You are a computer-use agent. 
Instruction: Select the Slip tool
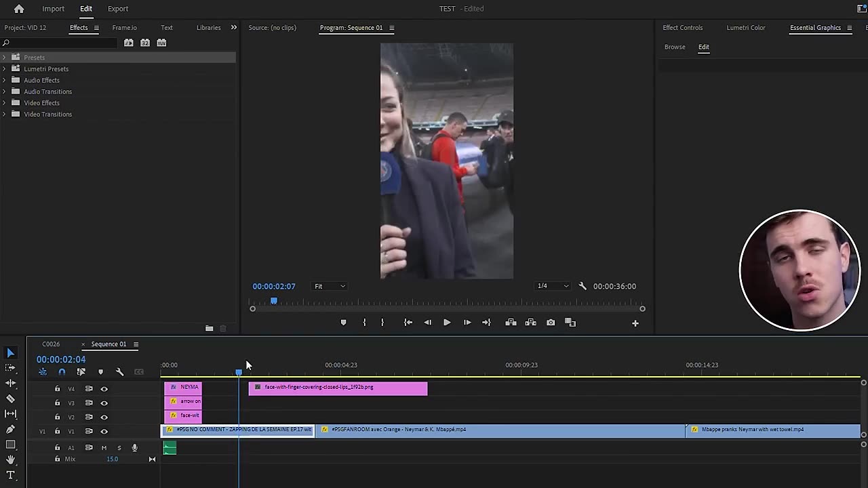point(10,413)
